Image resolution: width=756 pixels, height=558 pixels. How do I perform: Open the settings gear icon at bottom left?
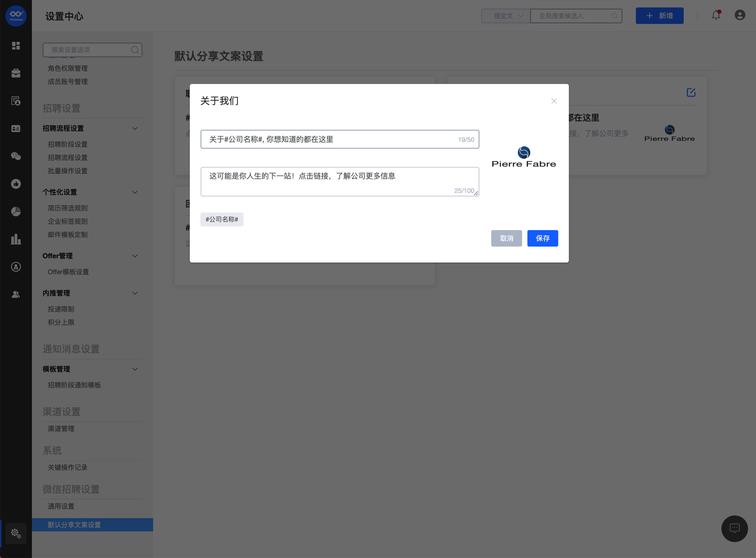(16, 533)
